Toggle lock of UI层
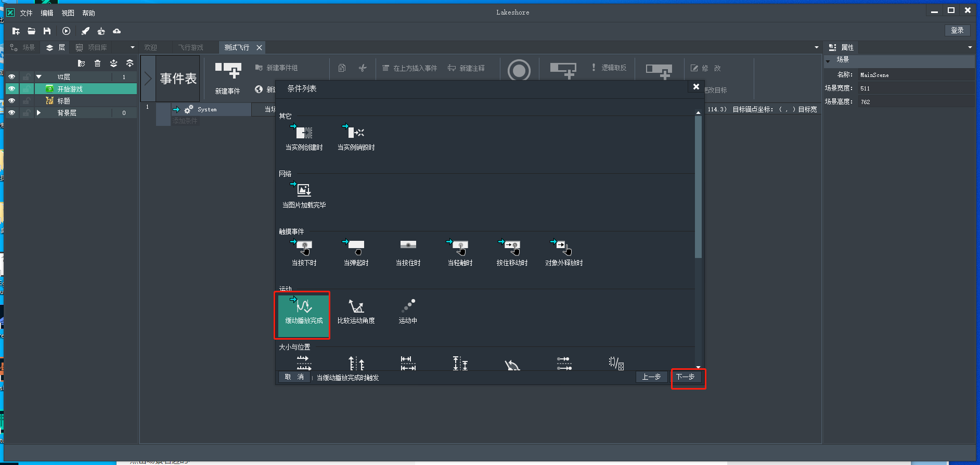Viewport: 980px width, 465px height. click(x=26, y=77)
